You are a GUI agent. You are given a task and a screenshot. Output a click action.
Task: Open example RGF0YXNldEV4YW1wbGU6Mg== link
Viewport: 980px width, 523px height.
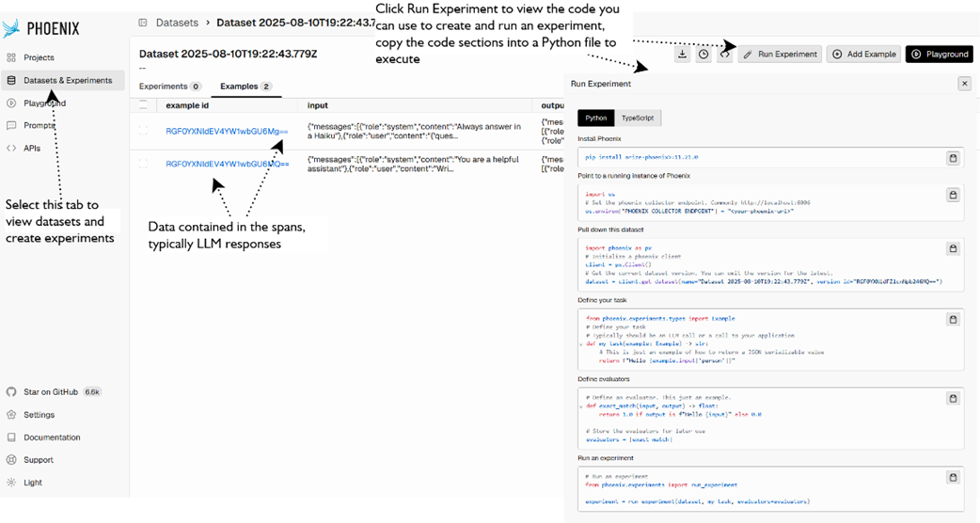(x=227, y=131)
